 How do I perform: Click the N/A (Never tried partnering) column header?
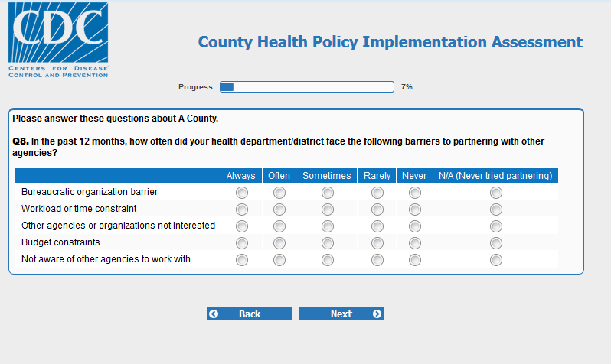pos(495,176)
